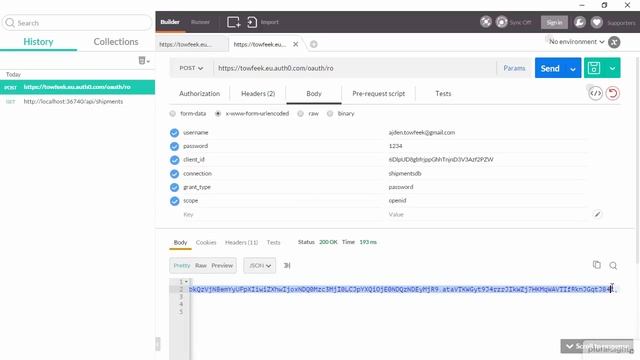This screenshot has width=640, height=360.
Task: Open interceptor satellite icon in header
Action: [486, 22]
